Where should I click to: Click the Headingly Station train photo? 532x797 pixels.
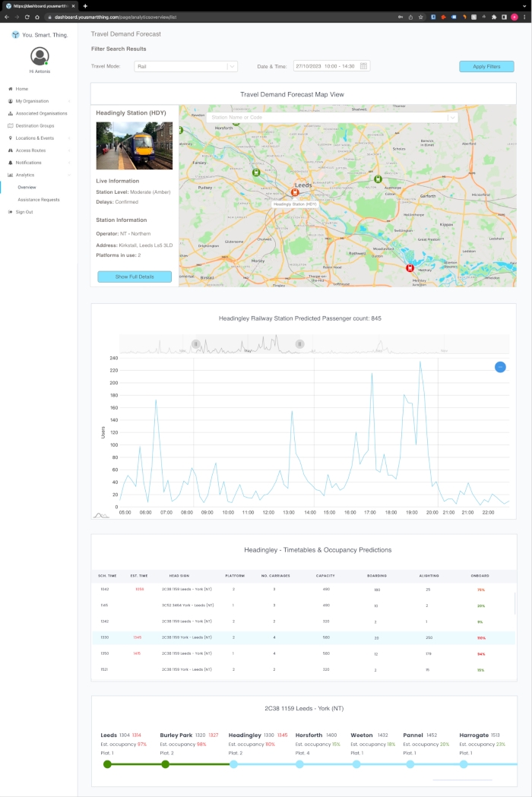(135, 145)
